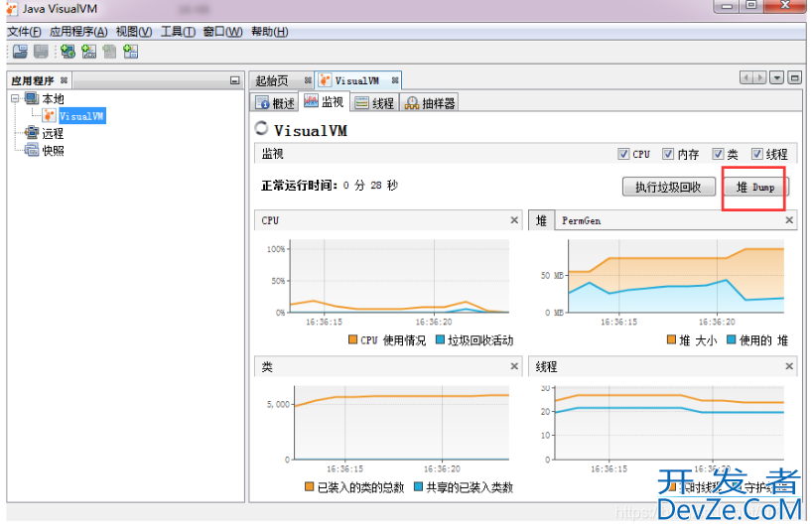Click the Load snapshot toolbar icon
This screenshot has width=812, height=531.
pos(20,52)
